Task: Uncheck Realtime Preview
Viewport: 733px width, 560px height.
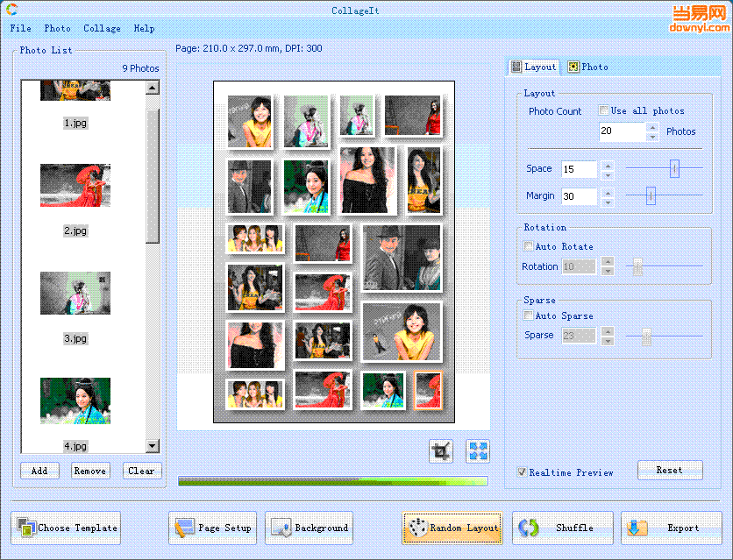Action: [x=523, y=472]
